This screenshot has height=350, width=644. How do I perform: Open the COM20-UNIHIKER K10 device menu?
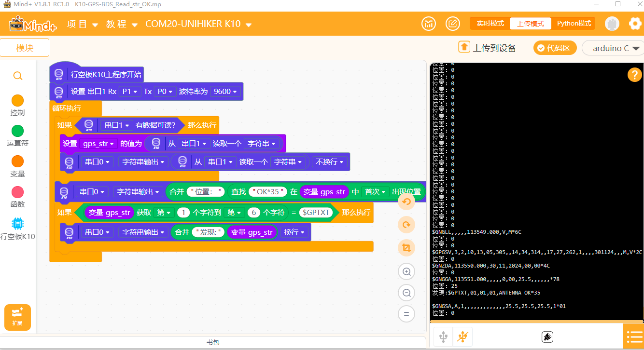tap(198, 24)
